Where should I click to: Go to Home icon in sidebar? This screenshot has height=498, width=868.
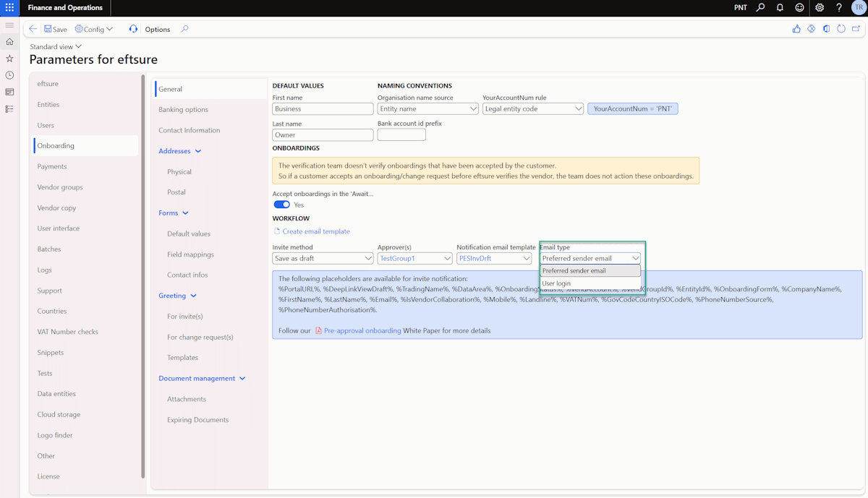(x=9, y=42)
